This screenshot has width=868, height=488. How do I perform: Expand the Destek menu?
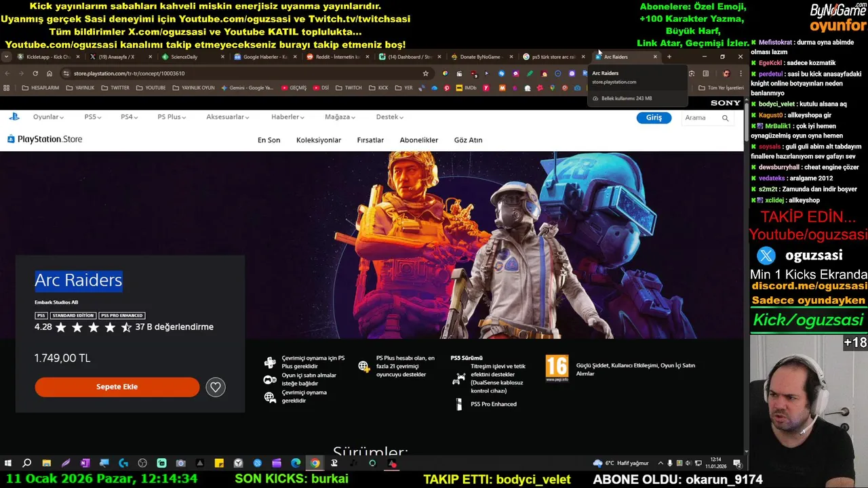point(389,117)
